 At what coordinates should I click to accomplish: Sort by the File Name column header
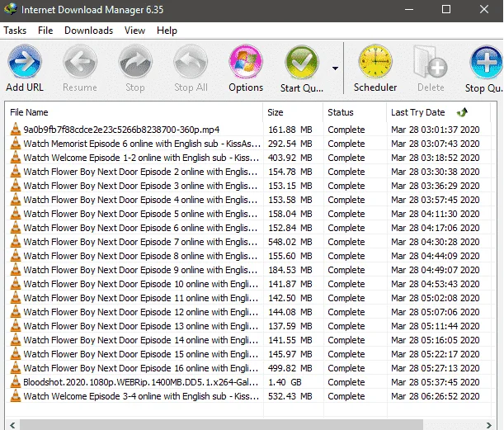(134, 112)
